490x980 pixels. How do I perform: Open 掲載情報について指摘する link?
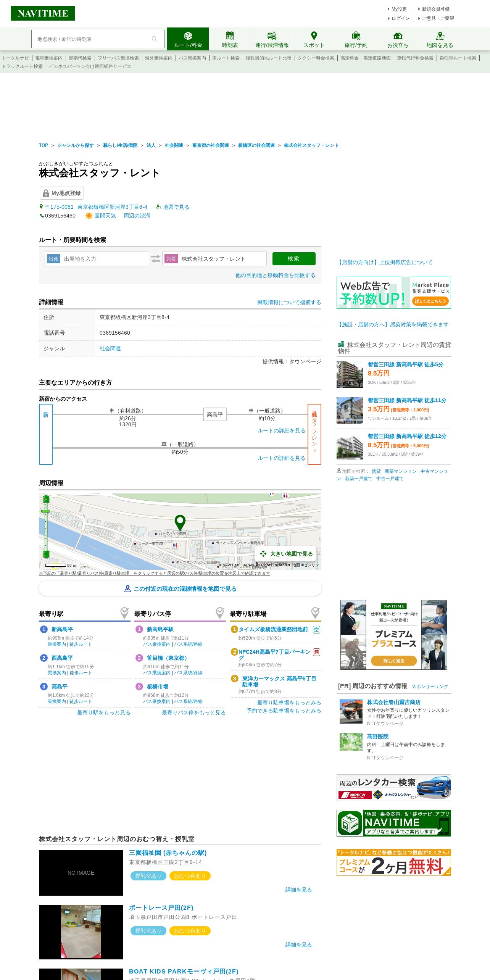pos(289,302)
